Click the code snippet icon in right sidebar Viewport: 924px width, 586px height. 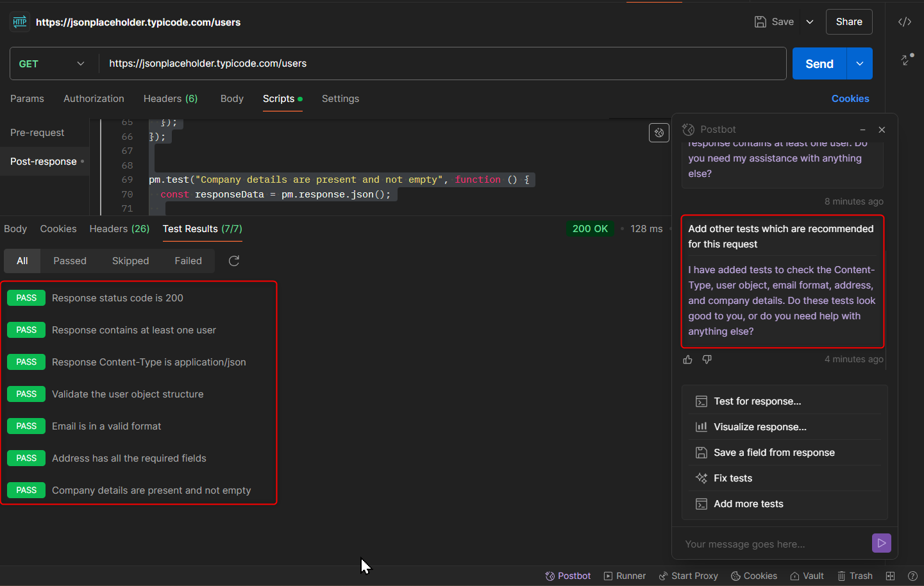(x=904, y=22)
